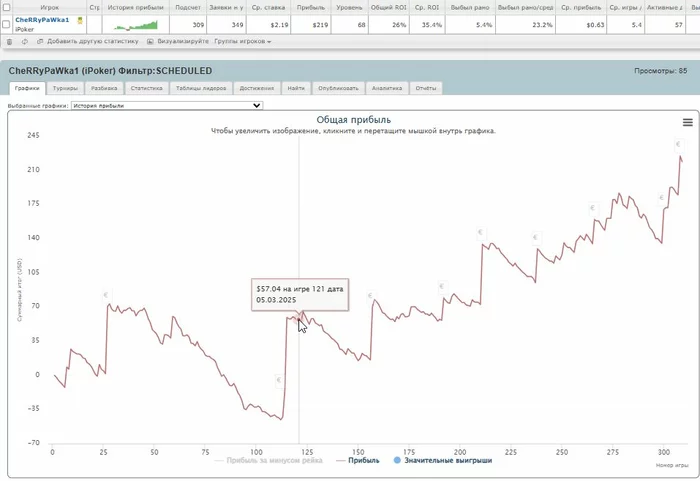This screenshot has height=481, width=700.
Task: Sort by the Общий ROI column header
Action: point(388,8)
